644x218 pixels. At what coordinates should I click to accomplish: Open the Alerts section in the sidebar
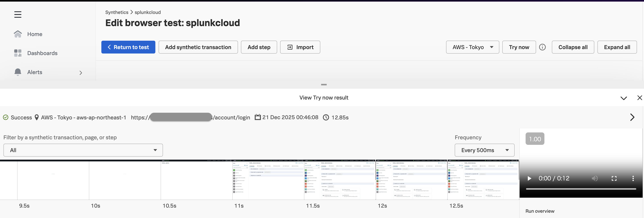pyautogui.click(x=35, y=72)
